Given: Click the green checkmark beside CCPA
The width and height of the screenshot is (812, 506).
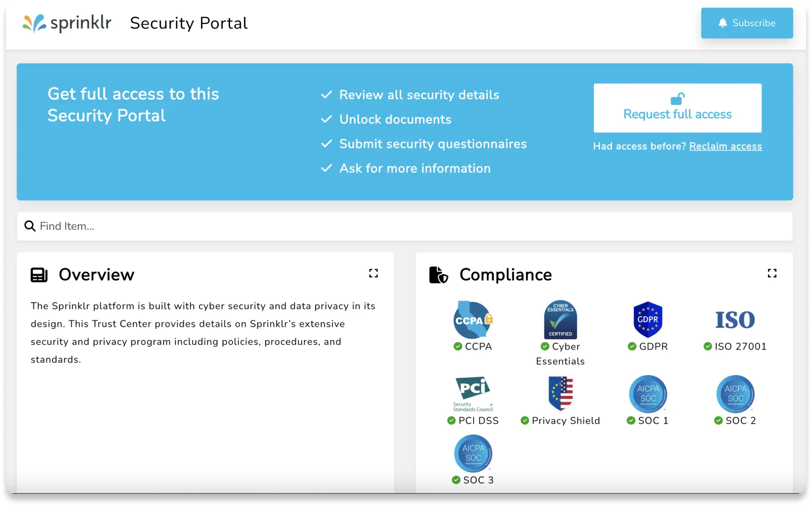Looking at the screenshot, I should pyautogui.click(x=458, y=346).
